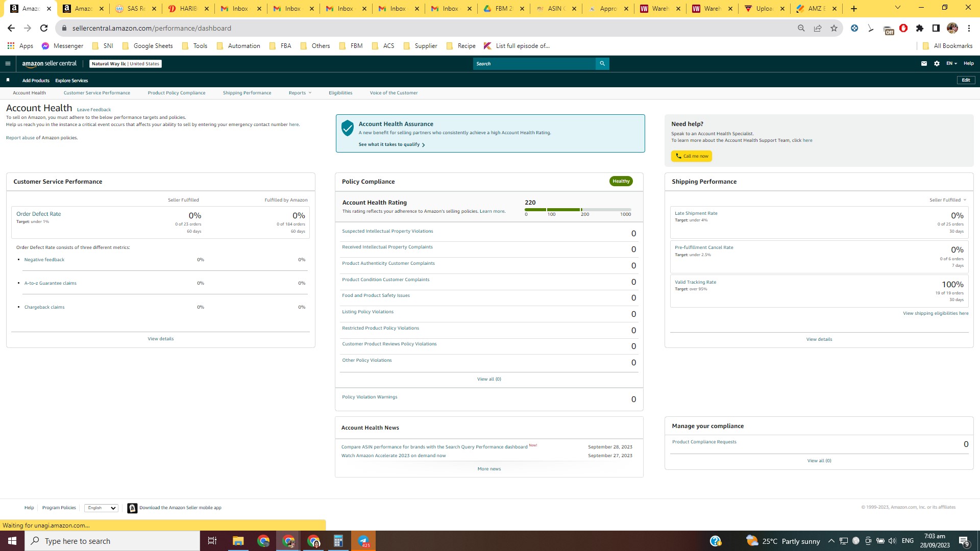Click the Call me now button
The width and height of the screenshot is (980, 551).
click(x=692, y=156)
